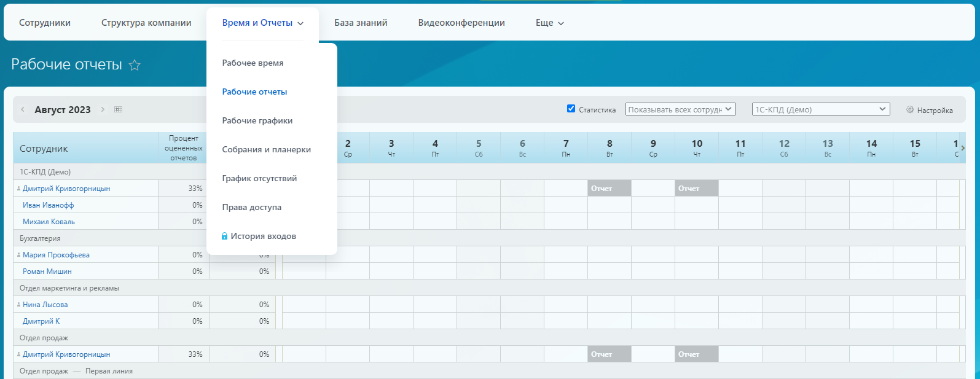Open Нина Лысова employee link

pyautogui.click(x=45, y=305)
